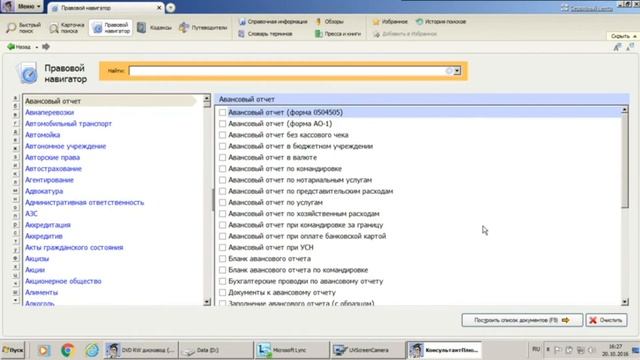Select Акты гражданского состояния topic
640x360 pixels.
tap(74, 247)
